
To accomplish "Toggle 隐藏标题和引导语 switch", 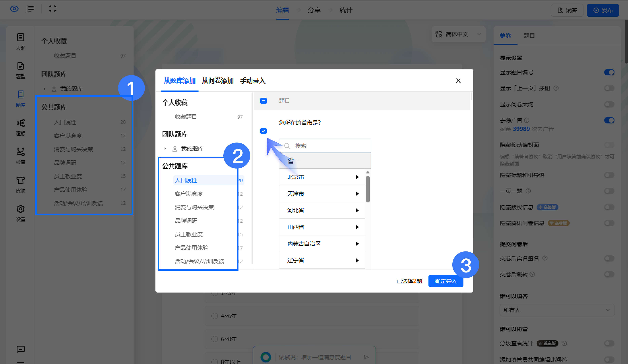I will click(x=609, y=175).
